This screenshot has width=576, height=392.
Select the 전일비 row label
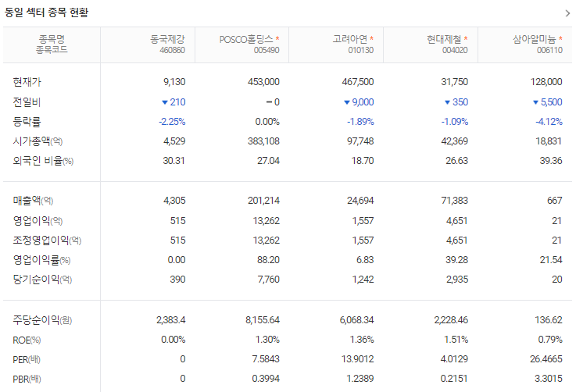coord(27,102)
